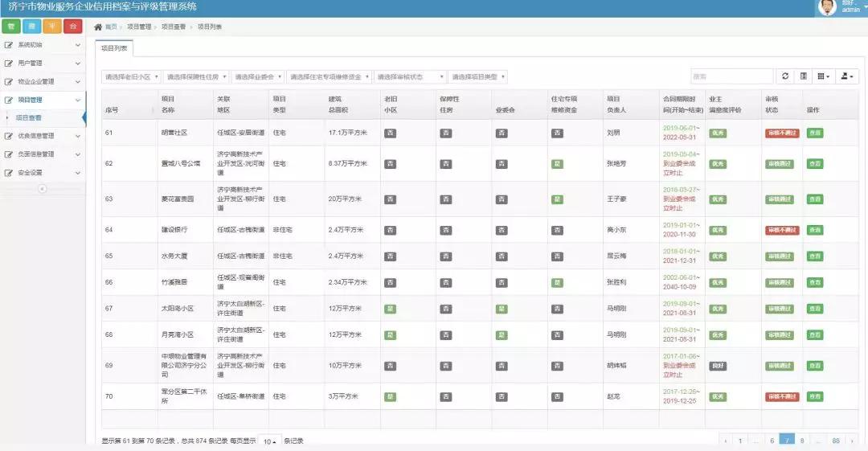
Task: Click manager name 高小东
Action: [x=616, y=230]
